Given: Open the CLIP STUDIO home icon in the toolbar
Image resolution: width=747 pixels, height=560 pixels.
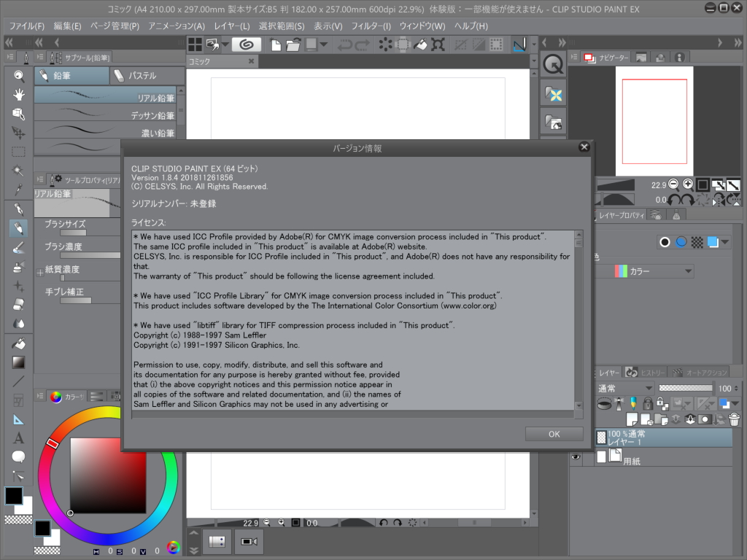Looking at the screenshot, I should 247,44.
